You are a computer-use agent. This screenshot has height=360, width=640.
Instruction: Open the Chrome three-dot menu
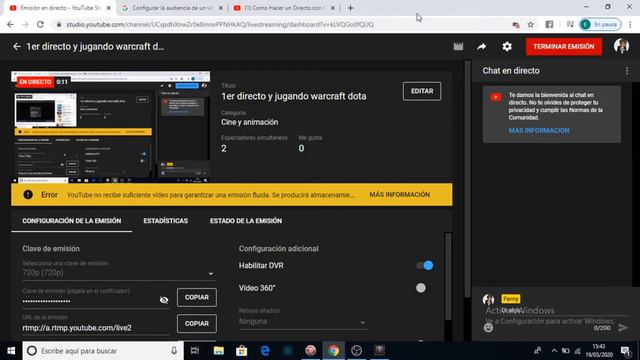coord(631,24)
